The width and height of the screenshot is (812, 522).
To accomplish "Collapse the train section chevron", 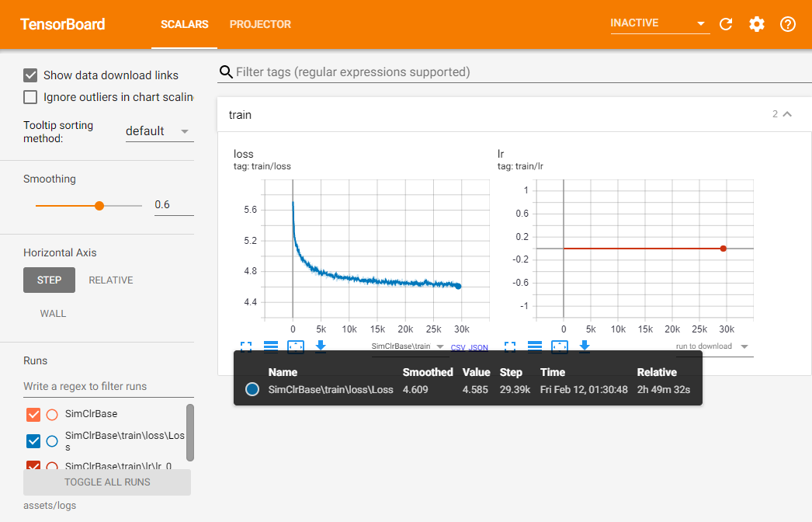I will click(788, 114).
